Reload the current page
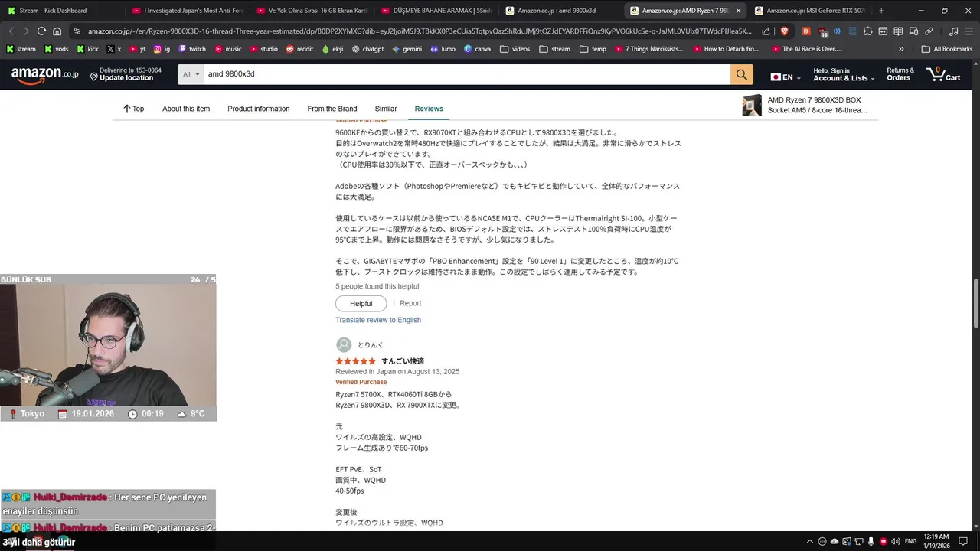Image resolution: width=980 pixels, height=551 pixels. 41,31
